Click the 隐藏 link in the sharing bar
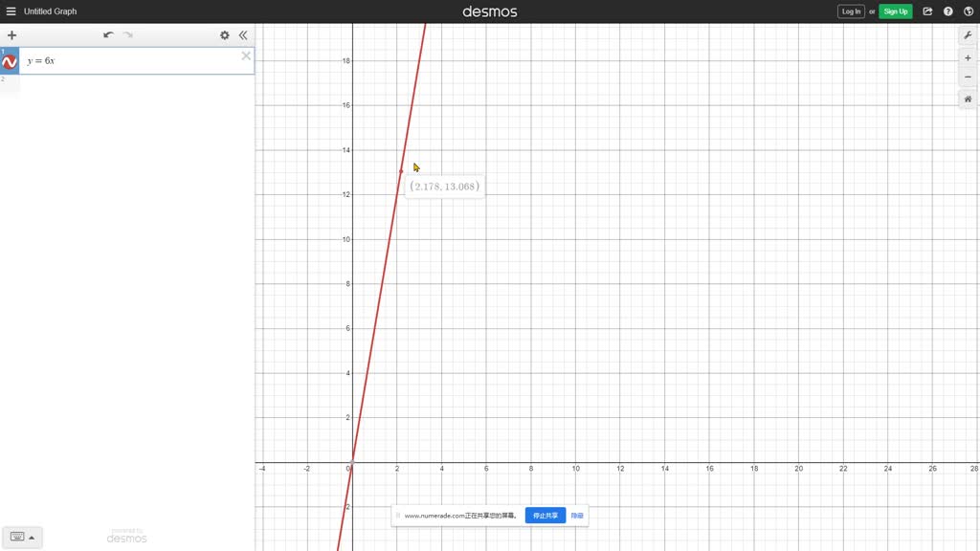This screenshot has height=551, width=980. [x=575, y=515]
